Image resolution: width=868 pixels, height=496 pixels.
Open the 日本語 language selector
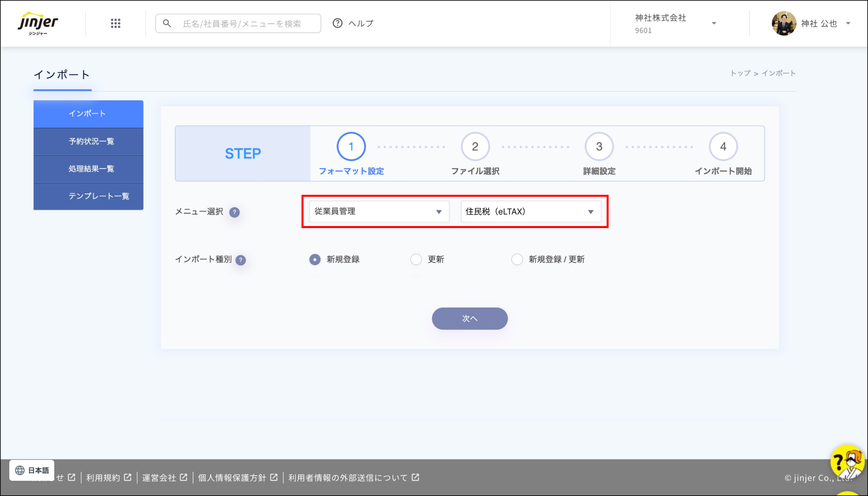point(32,470)
